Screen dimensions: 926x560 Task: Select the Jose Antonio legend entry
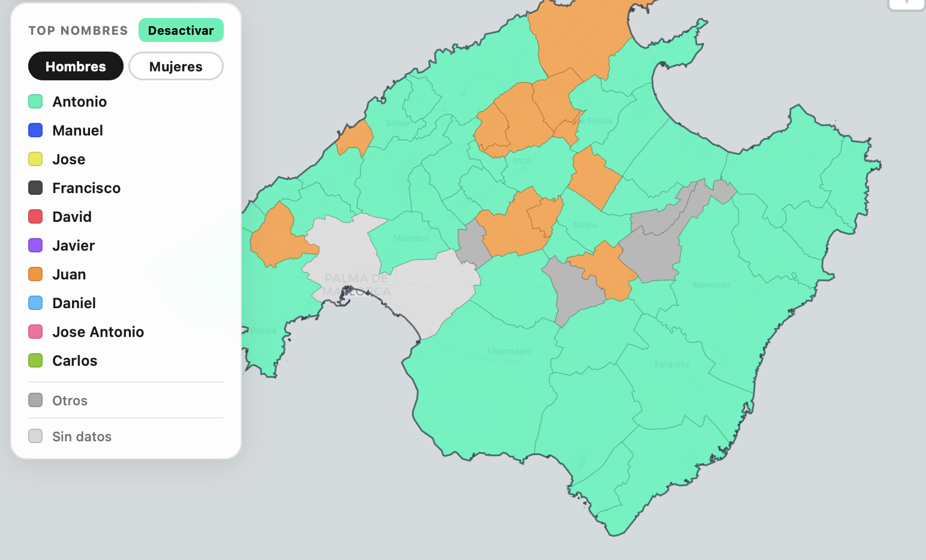(98, 332)
